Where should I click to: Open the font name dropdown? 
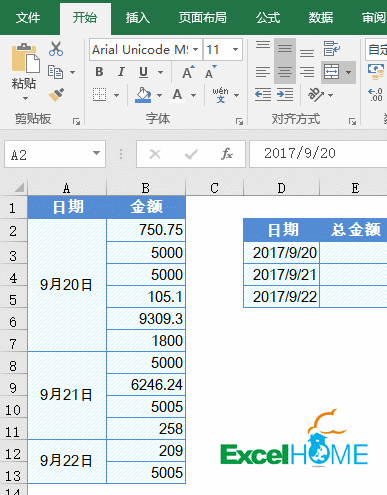tap(196, 50)
